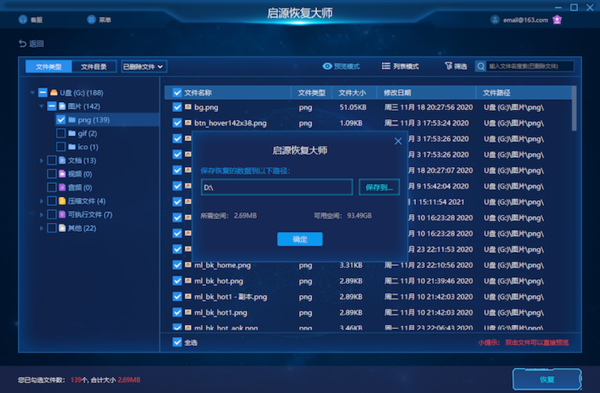The image size is (600, 393).
Task: Check the 文档 (13) tree checkbox
Action: tap(52, 160)
